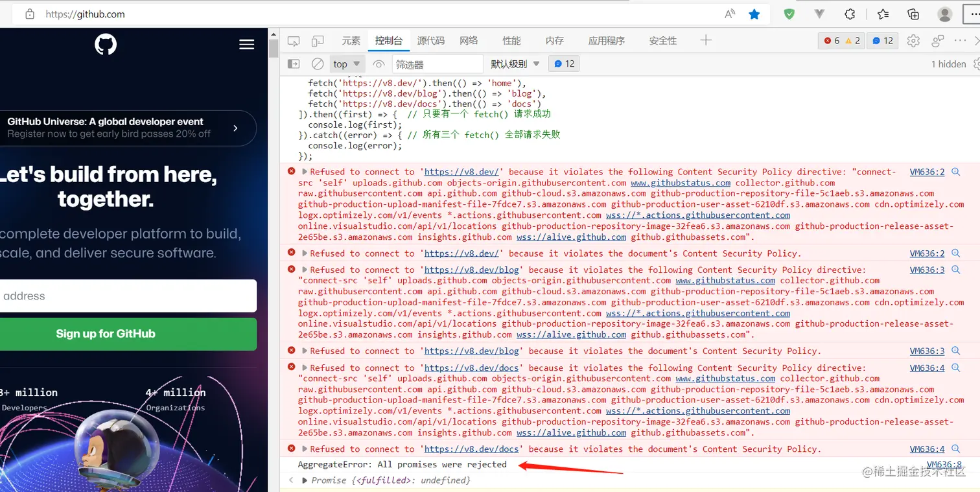This screenshot has height=492, width=980.
Task: Click the user profile avatar
Action: click(x=945, y=14)
